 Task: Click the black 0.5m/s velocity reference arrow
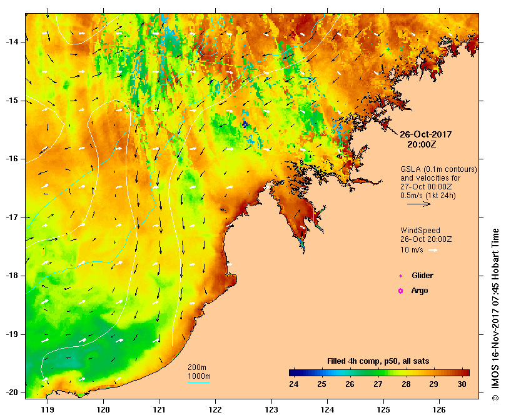point(419,204)
